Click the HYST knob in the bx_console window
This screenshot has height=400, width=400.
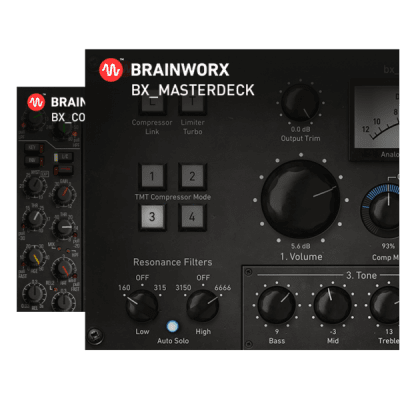pyautogui.click(x=34, y=187)
